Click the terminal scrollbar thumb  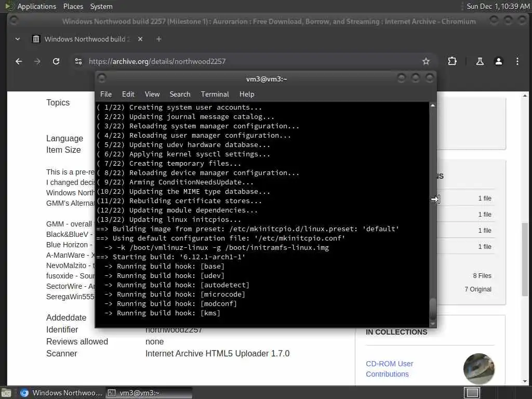click(x=433, y=309)
